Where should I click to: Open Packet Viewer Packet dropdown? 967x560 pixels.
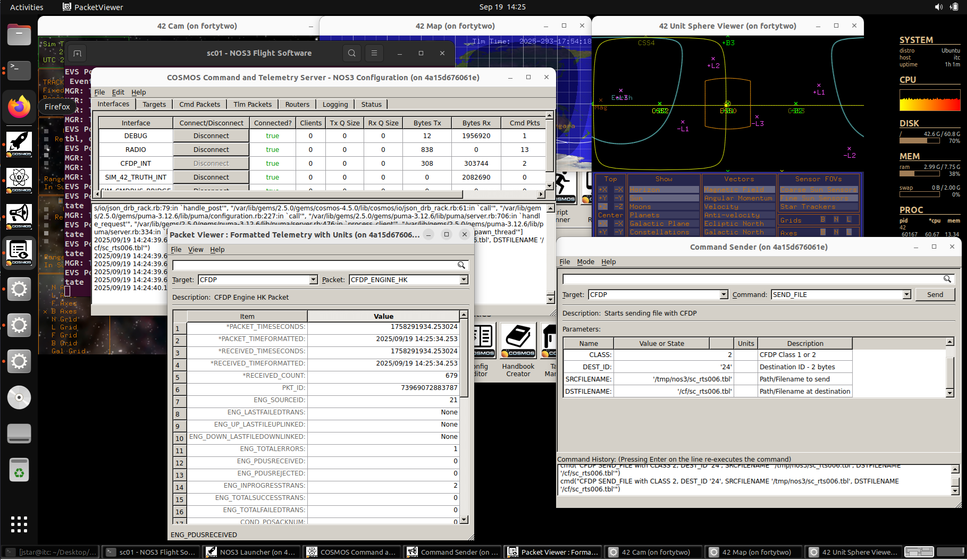coord(409,279)
